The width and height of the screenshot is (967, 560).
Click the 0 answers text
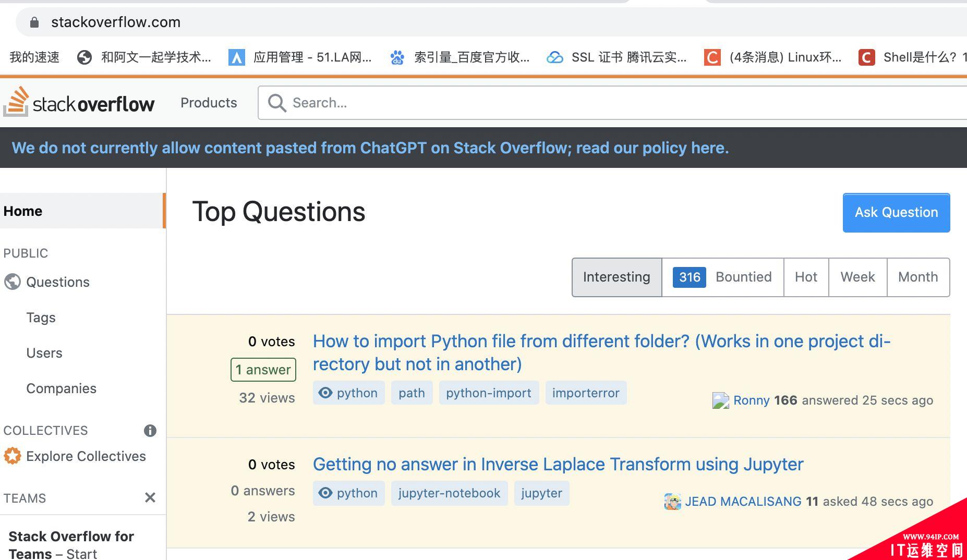[263, 491]
